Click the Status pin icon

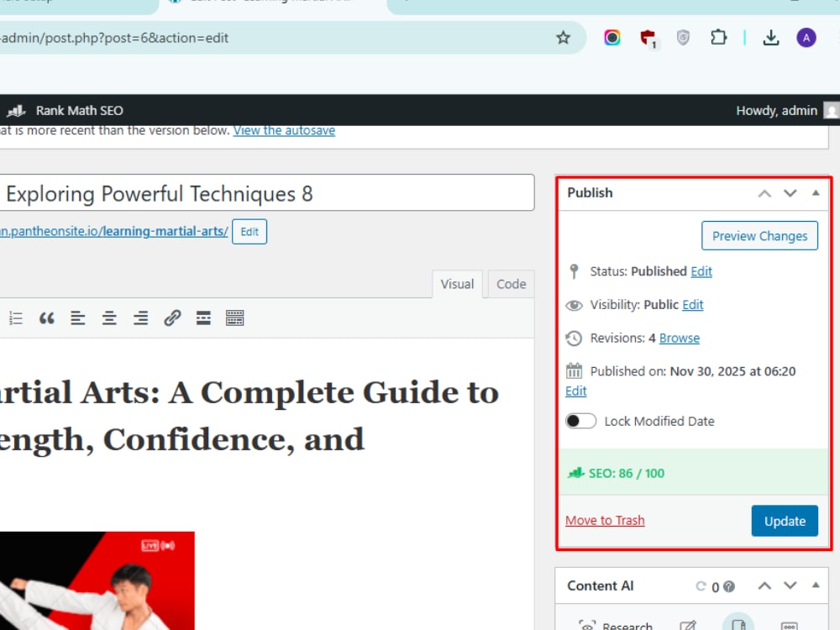574,271
